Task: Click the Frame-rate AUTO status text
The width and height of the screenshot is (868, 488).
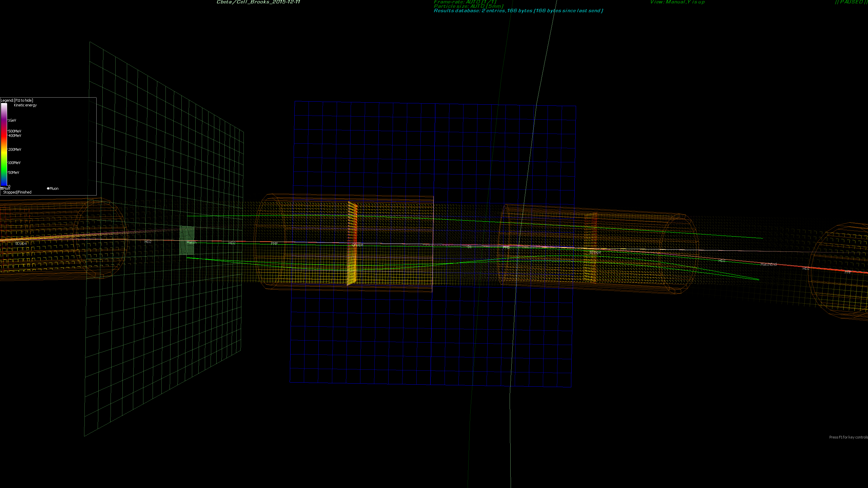Action: pyautogui.click(x=465, y=2)
